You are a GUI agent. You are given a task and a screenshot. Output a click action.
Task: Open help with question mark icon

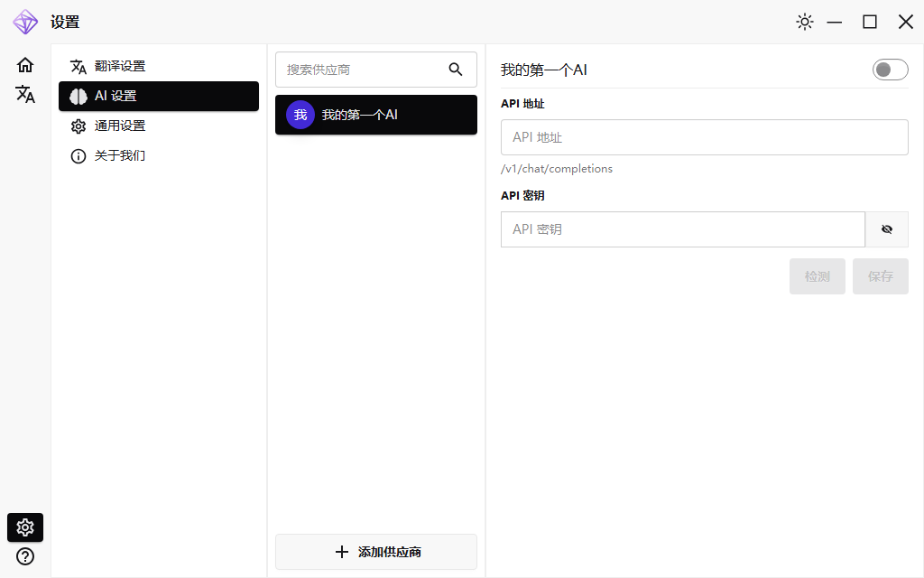click(x=25, y=556)
